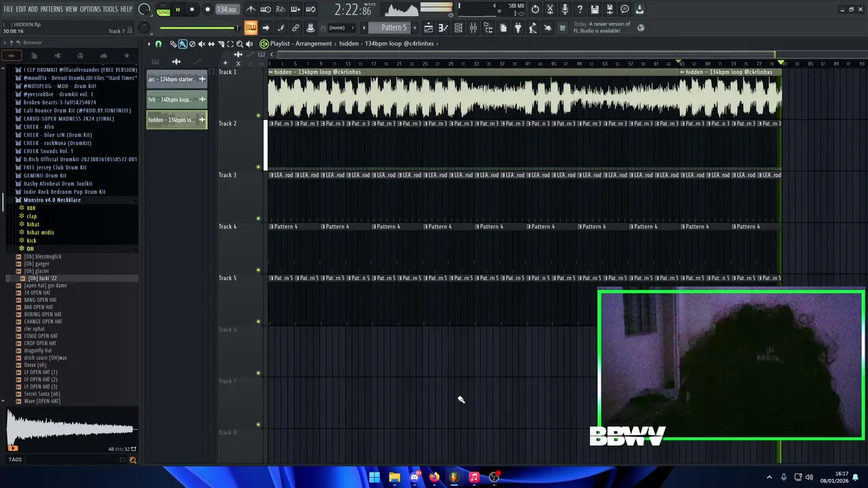Select the Delete tool in Playlist toolbar

[192, 44]
